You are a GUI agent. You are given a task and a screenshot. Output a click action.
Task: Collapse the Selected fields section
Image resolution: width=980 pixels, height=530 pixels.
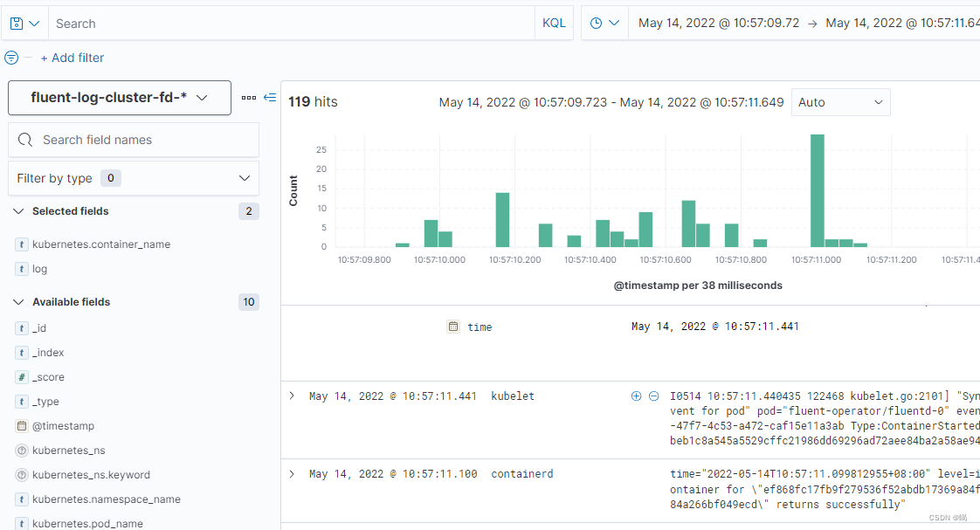(18, 211)
